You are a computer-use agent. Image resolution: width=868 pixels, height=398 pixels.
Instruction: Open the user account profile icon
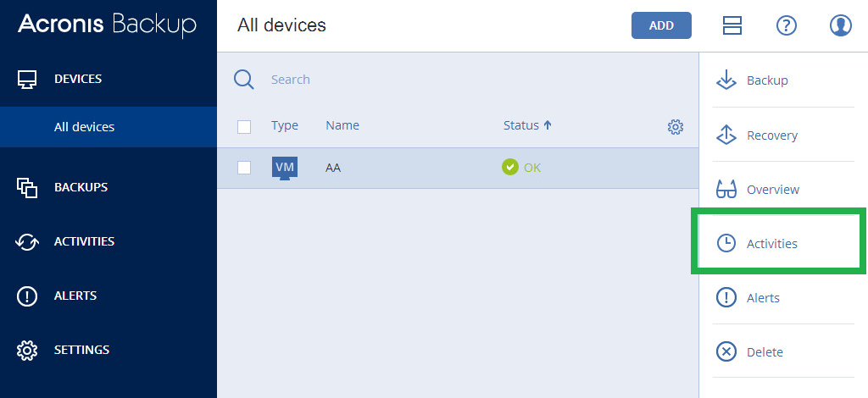pyautogui.click(x=840, y=25)
